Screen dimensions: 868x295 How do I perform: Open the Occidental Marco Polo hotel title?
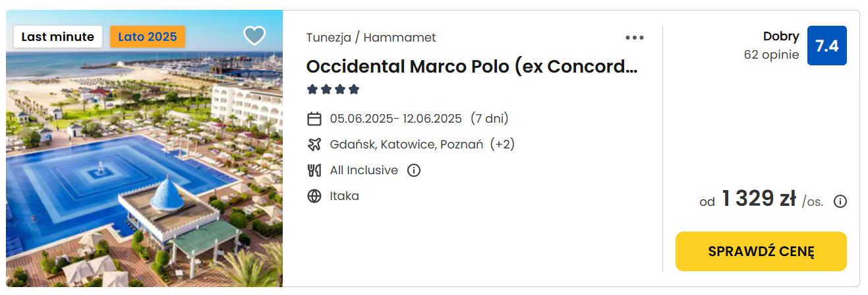click(472, 67)
